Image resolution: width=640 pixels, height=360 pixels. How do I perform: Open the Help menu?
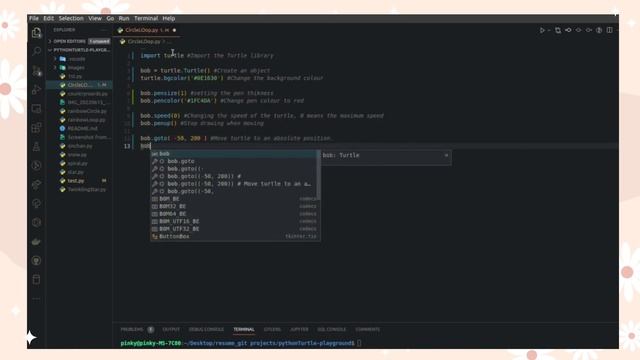pos(169,18)
